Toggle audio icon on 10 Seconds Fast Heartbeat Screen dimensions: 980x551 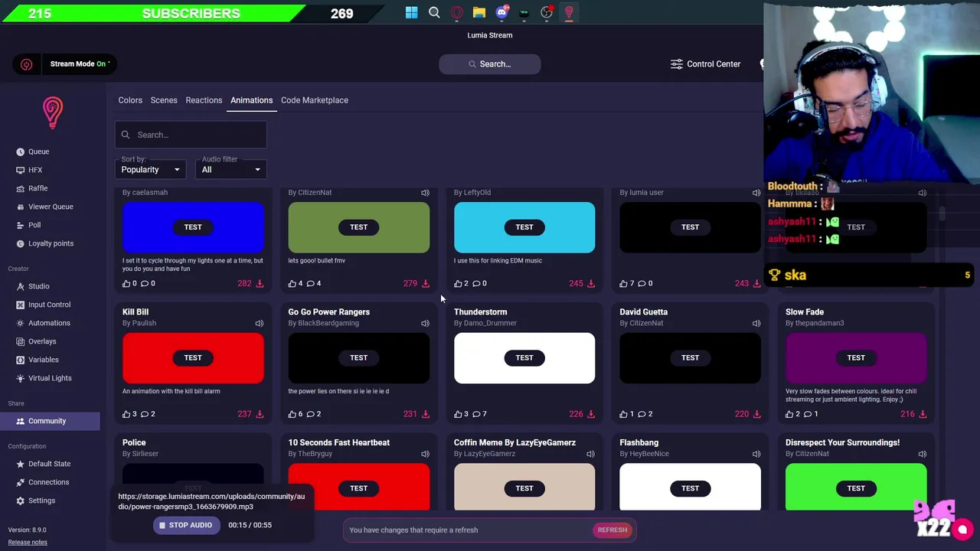(425, 454)
